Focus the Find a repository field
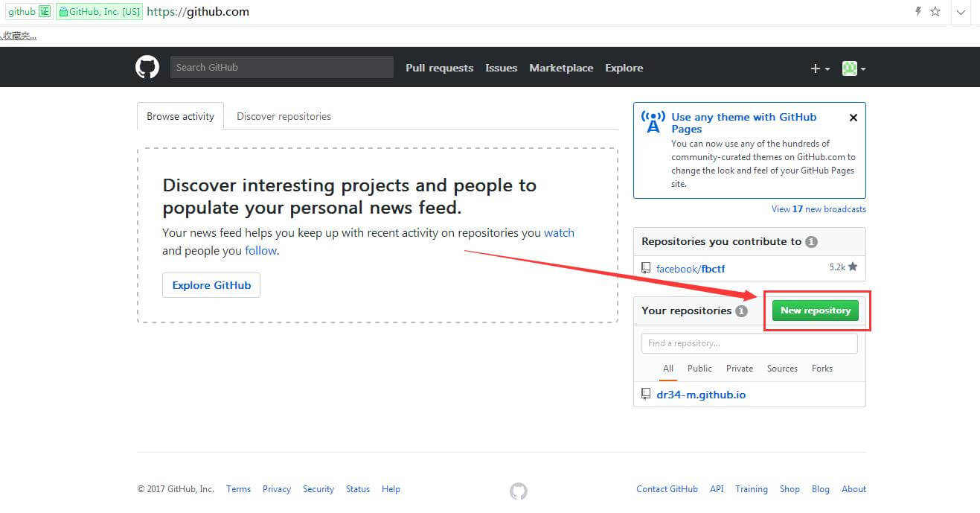Viewport: 980px width, 513px height. click(x=749, y=343)
